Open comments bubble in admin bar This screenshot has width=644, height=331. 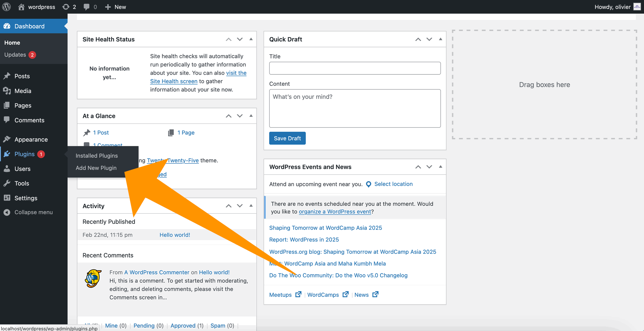pos(86,7)
